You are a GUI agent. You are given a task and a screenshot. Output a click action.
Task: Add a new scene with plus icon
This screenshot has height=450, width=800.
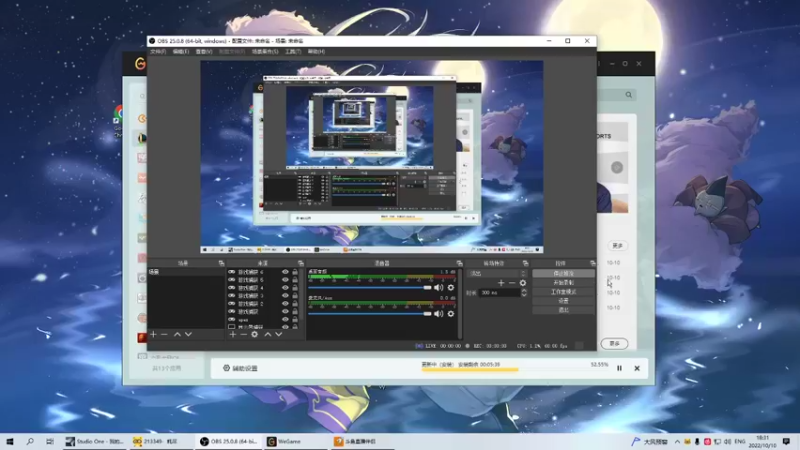point(154,334)
